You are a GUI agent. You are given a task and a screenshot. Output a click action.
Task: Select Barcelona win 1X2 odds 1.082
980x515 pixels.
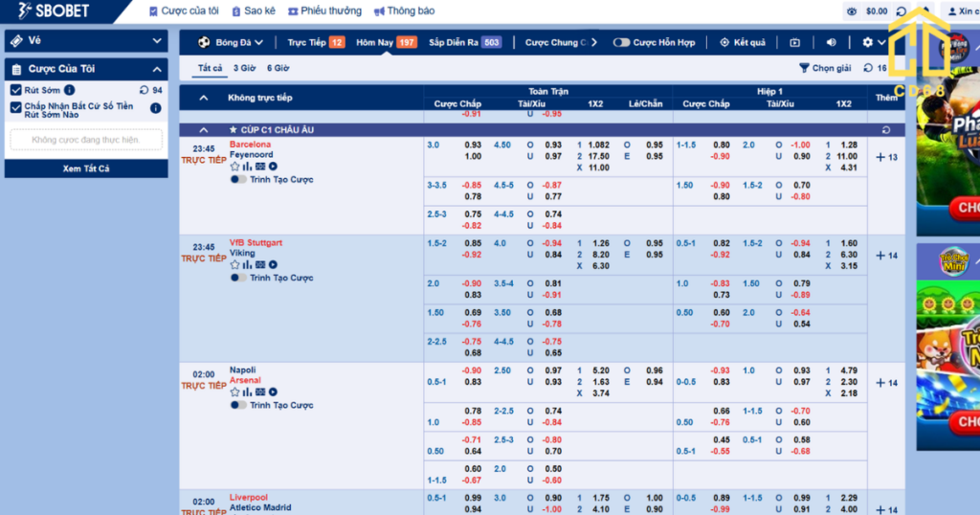tap(599, 145)
